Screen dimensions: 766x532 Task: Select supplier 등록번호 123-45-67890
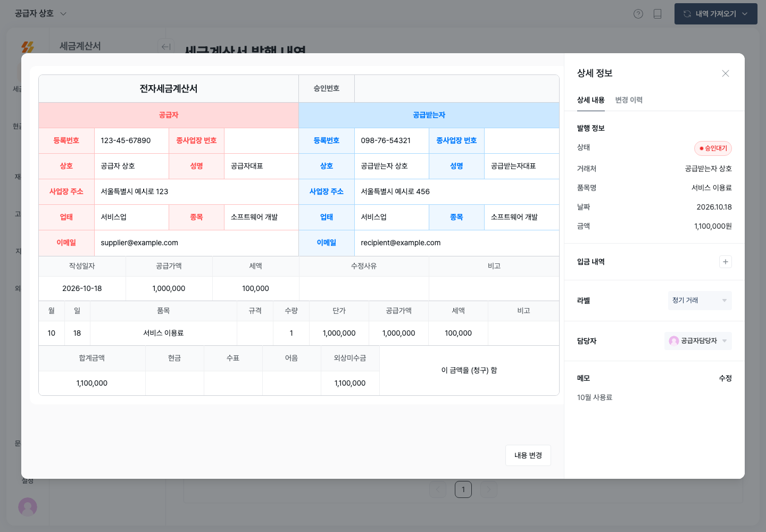point(131,140)
